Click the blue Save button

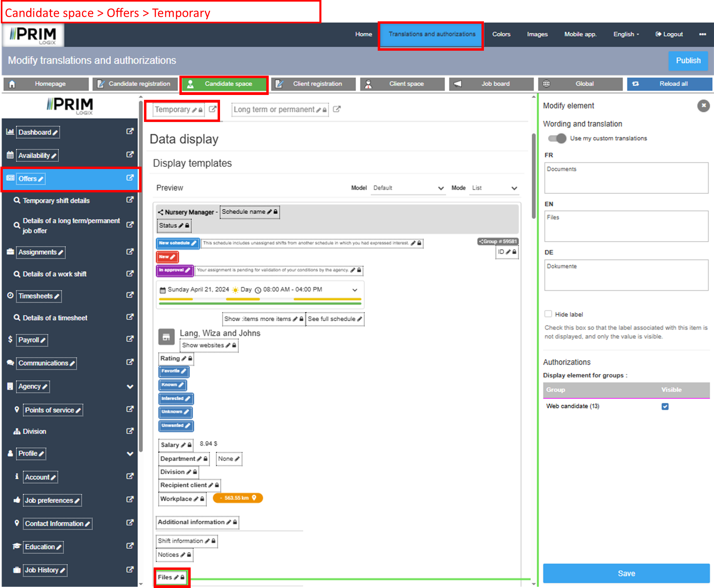coord(626,573)
